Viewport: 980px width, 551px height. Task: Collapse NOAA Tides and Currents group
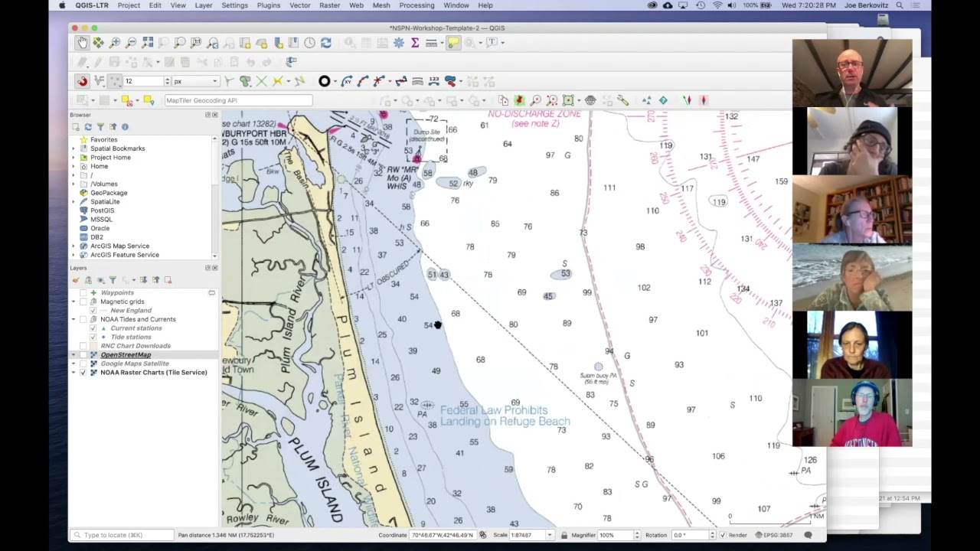[x=74, y=319]
